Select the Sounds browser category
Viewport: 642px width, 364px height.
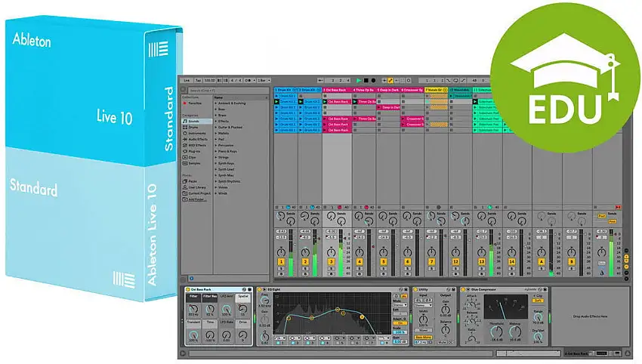tap(197, 121)
